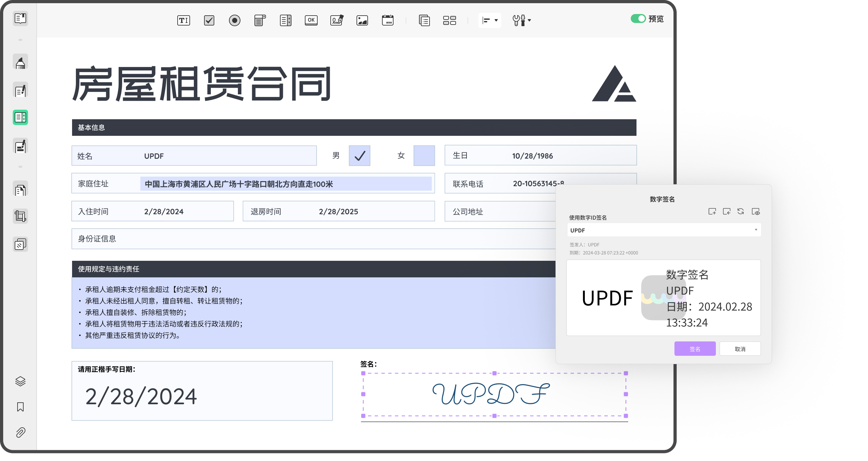Open the Edit PDF tool in sidebar
The height and width of the screenshot is (461, 868).
click(20, 90)
